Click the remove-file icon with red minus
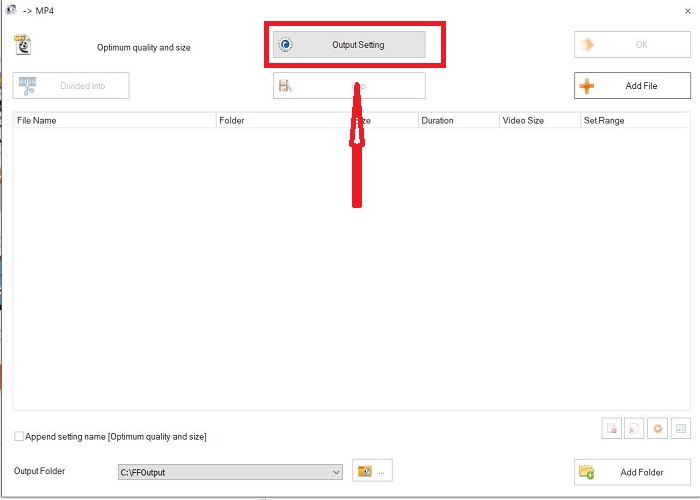This screenshot has width=700, height=500. pyautogui.click(x=611, y=429)
